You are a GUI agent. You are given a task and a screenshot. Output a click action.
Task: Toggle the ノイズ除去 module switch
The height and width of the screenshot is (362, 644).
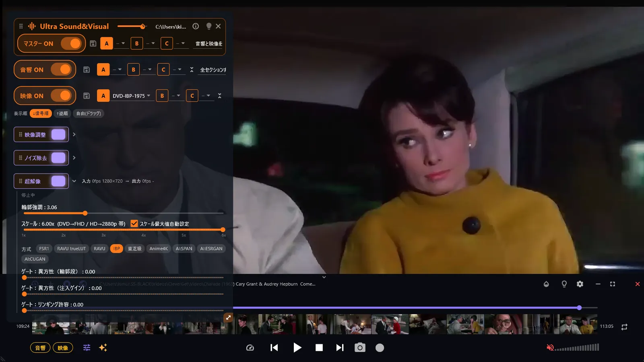58,158
